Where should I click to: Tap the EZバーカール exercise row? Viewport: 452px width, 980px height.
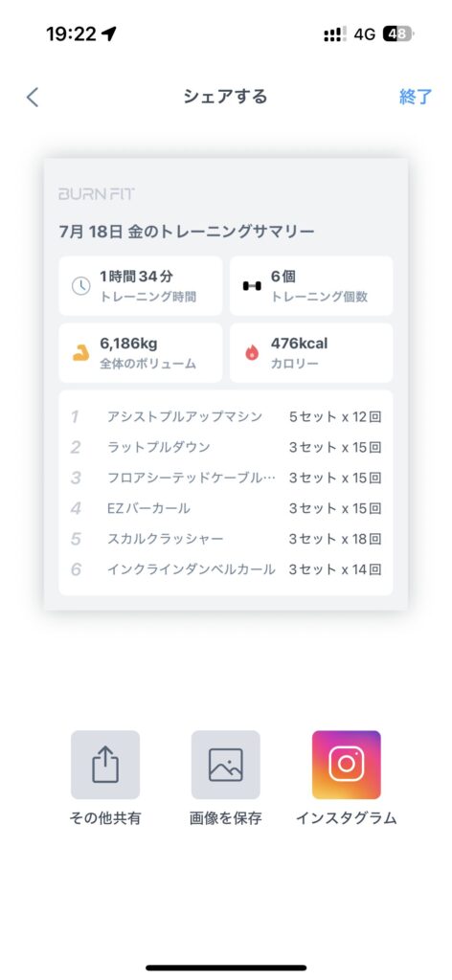pyautogui.click(x=226, y=509)
